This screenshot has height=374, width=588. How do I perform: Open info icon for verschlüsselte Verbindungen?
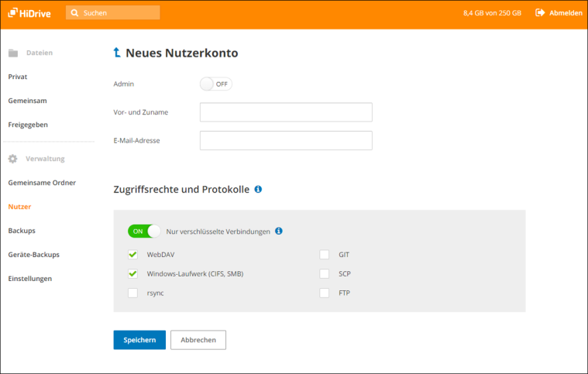point(279,231)
